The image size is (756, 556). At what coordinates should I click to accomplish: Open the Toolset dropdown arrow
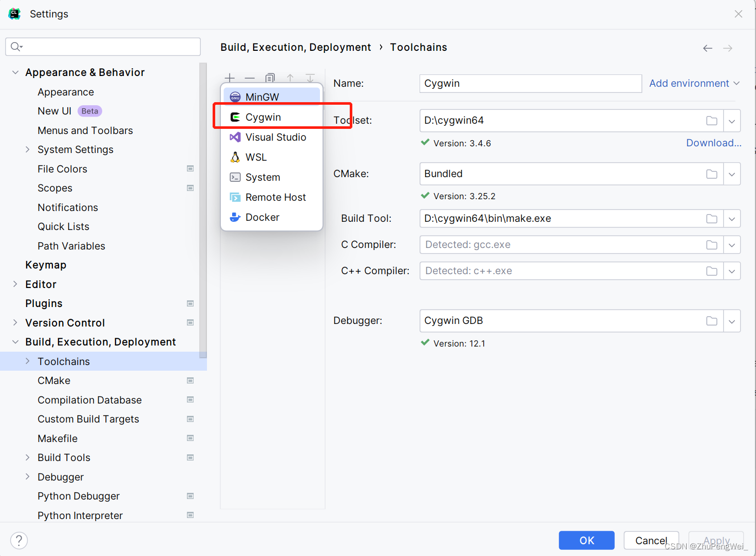[x=732, y=121]
